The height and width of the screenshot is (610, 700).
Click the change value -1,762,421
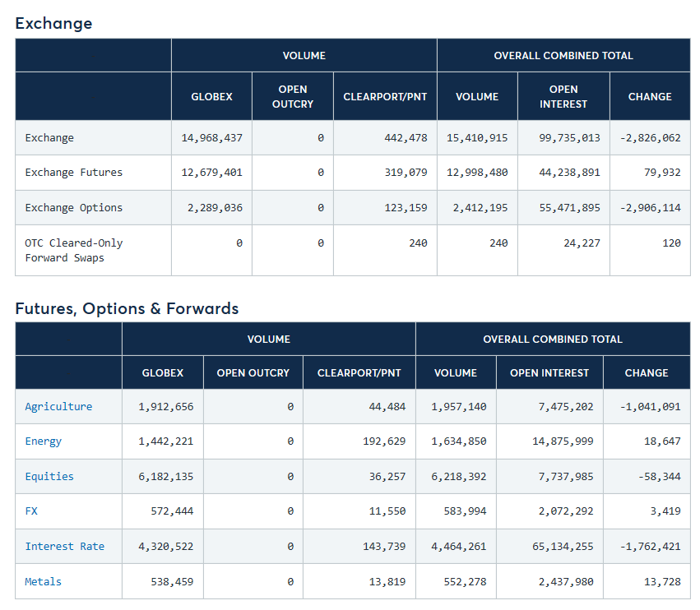coord(650,546)
